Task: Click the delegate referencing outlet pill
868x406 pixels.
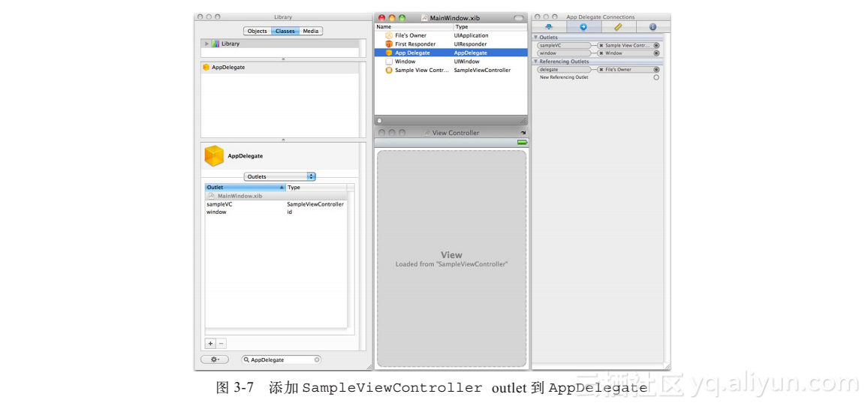Action: pos(564,70)
